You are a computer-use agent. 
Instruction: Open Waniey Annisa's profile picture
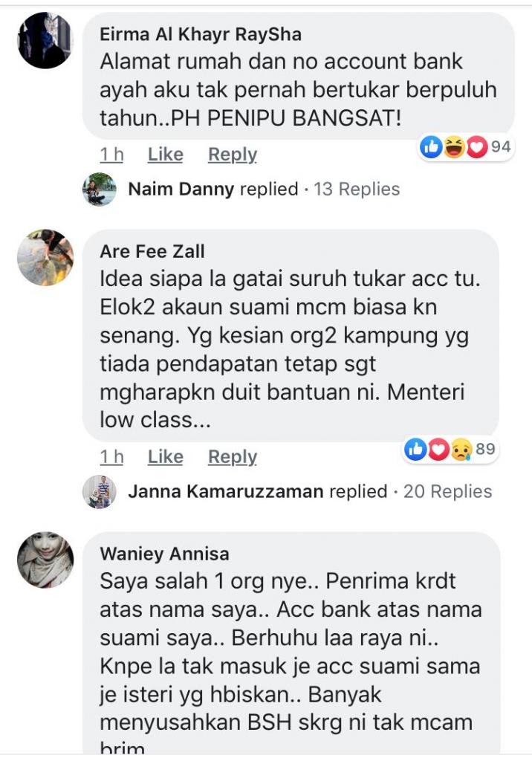(45, 560)
